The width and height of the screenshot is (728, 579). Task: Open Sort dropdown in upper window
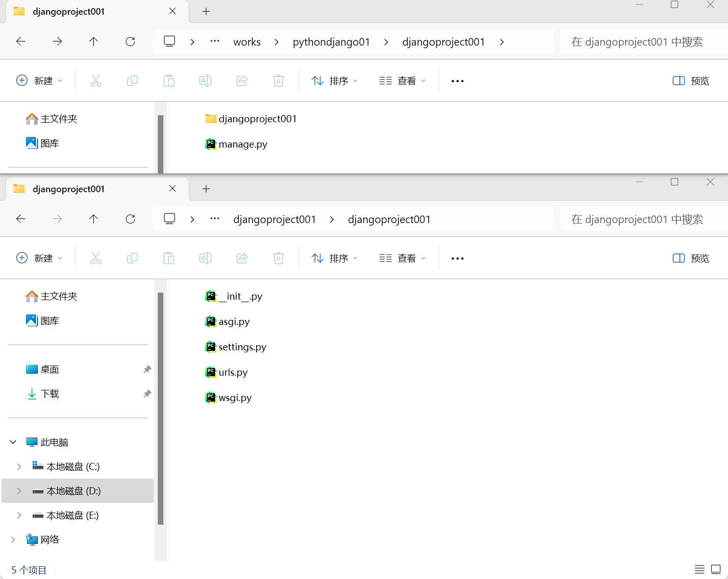pos(335,81)
